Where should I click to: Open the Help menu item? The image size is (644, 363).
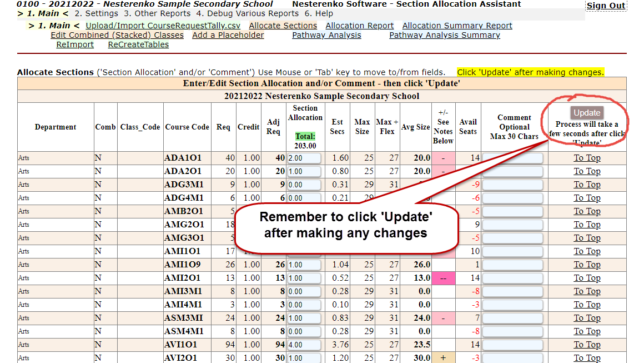pyautogui.click(x=320, y=13)
